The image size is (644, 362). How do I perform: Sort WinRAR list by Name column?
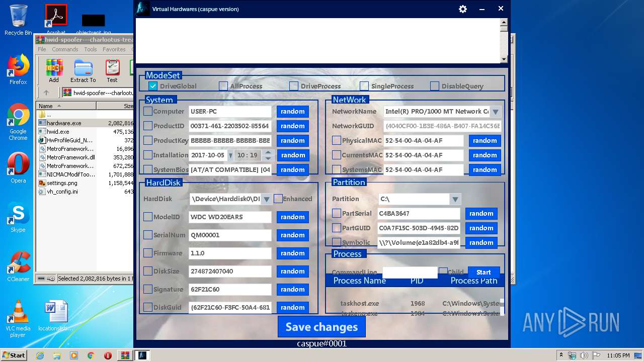pos(66,106)
